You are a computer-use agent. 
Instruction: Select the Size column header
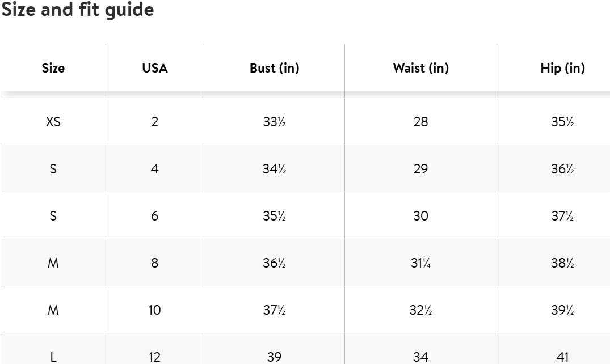pyautogui.click(x=53, y=68)
